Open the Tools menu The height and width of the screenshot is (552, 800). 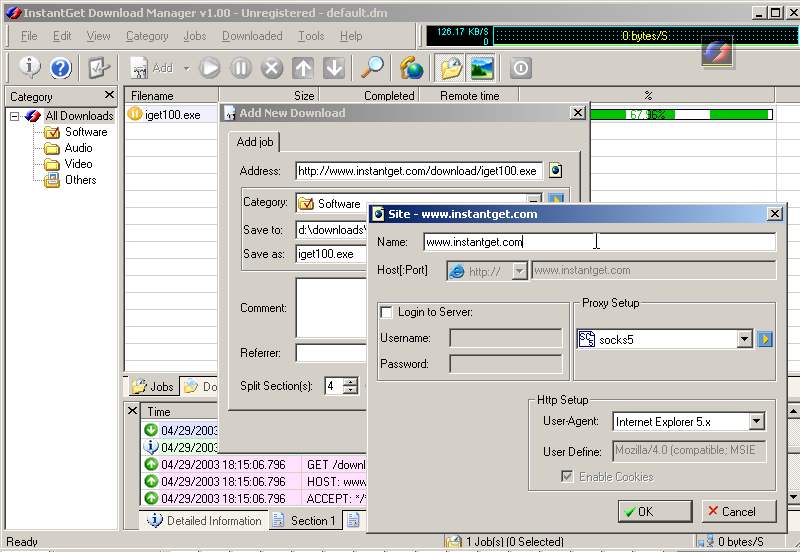(311, 36)
